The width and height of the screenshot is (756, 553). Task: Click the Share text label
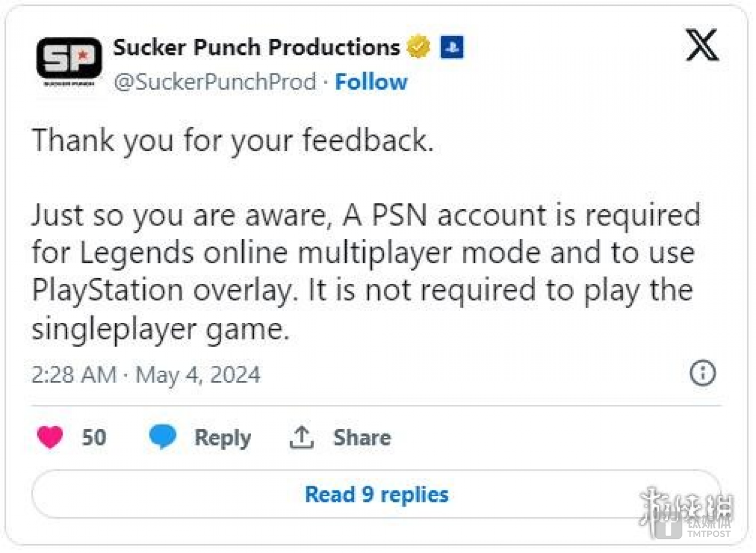click(x=362, y=437)
